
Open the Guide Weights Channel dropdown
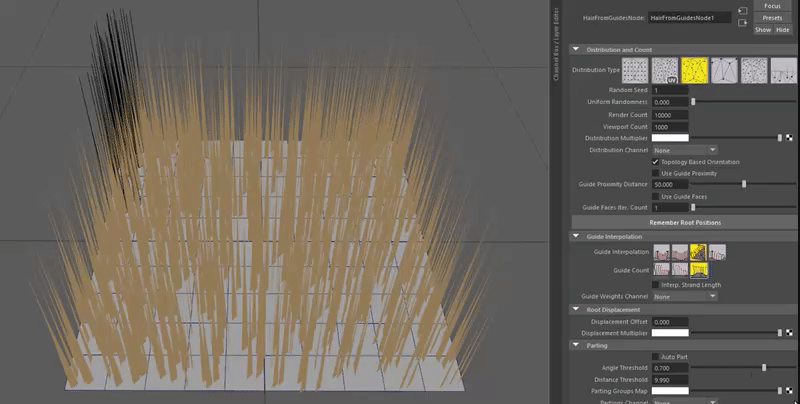(x=685, y=296)
